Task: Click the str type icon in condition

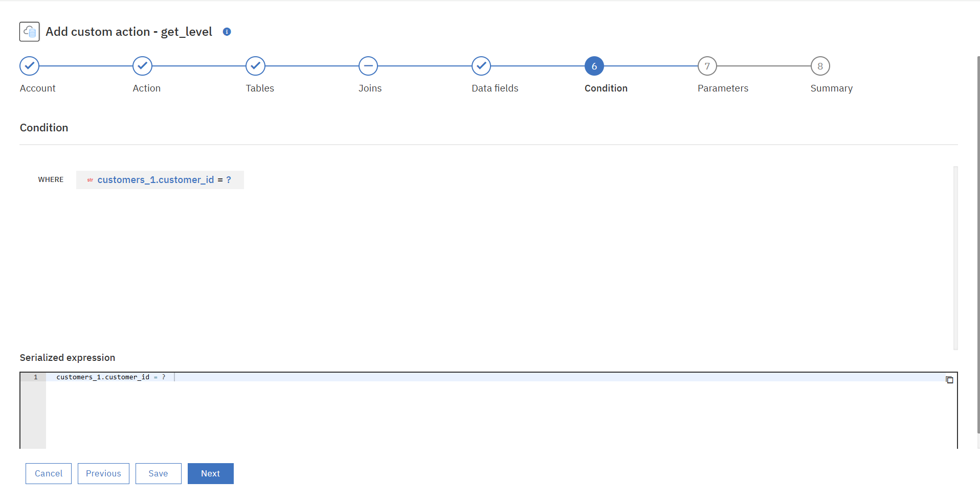Action: click(x=90, y=180)
